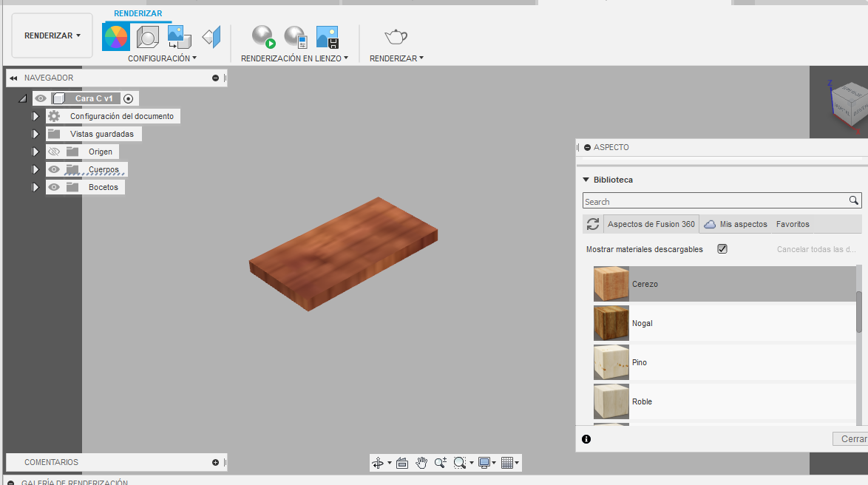
Task: Open the RENDERIZAR workspace dropdown
Action: (x=52, y=35)
